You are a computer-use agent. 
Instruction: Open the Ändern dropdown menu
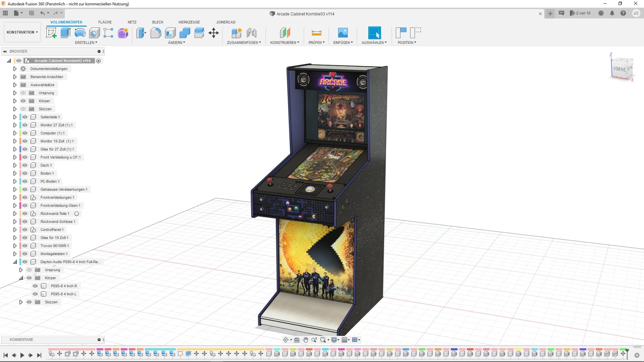point(176,43)
